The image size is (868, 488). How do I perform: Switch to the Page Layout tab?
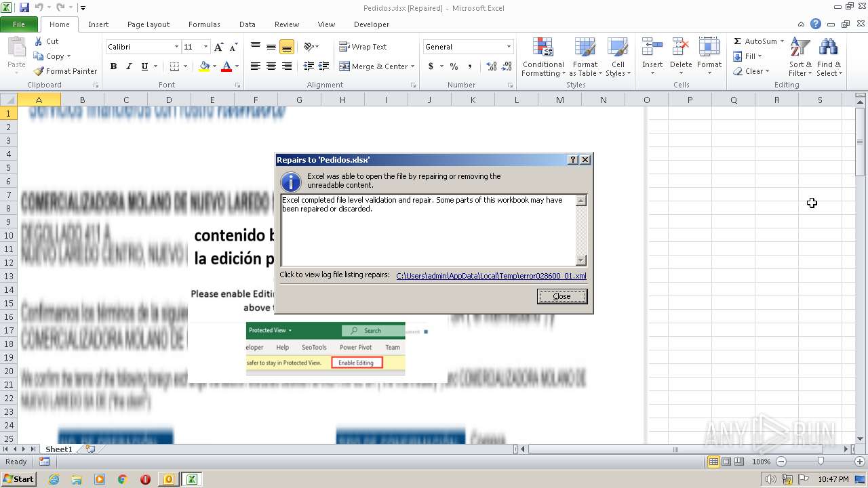149,24
